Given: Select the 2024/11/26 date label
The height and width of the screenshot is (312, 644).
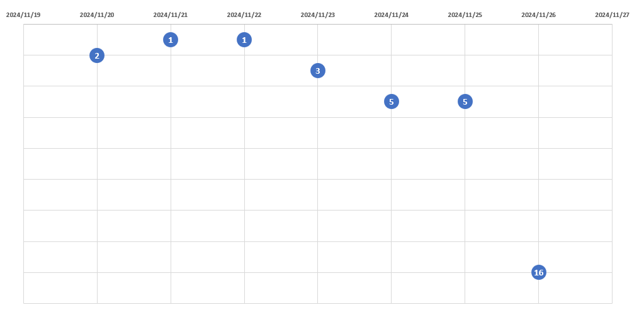Looking at the screenshot, I should pos(538,15).
